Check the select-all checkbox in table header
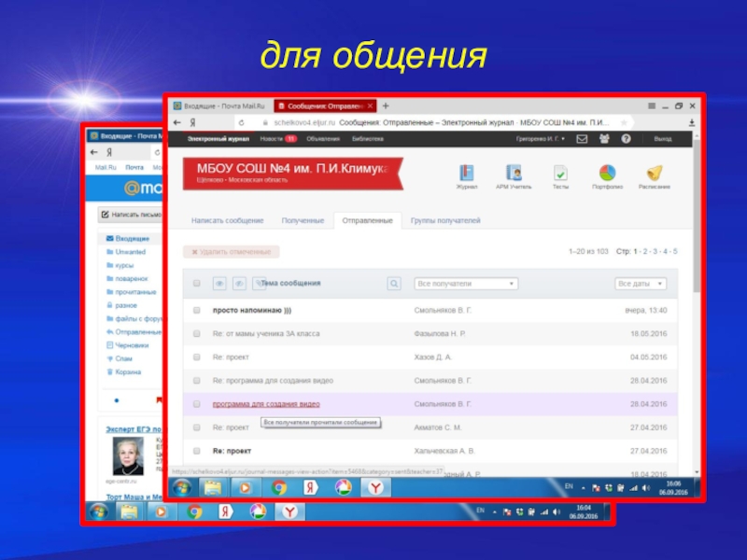The height and width of the screenshot is (560, 747). (x=197, y=284)
